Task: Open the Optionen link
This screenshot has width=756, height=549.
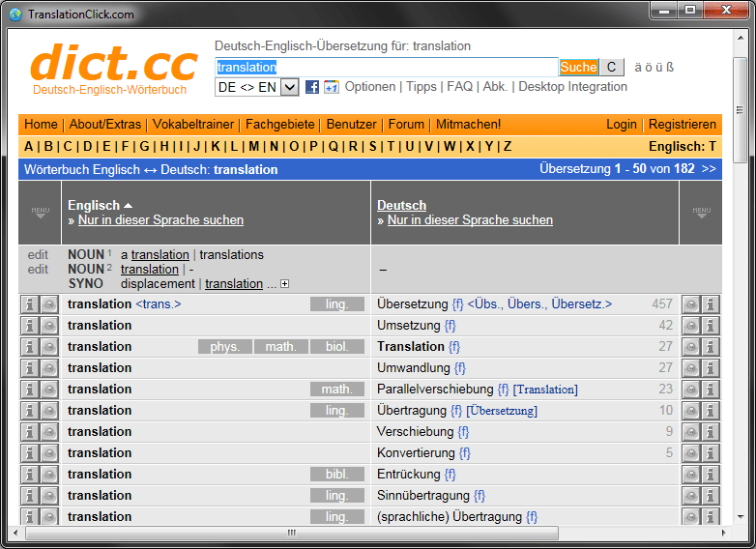Action: pos(370,87)
